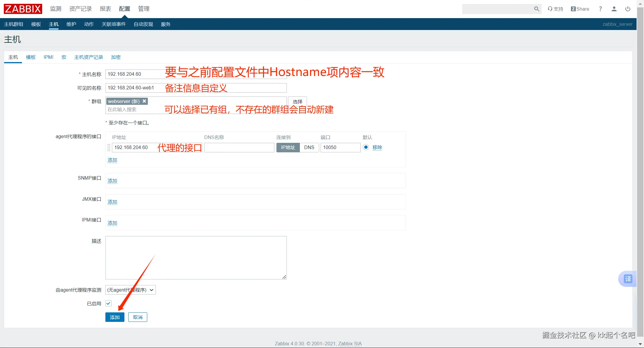Click the floating translate icon
The width and height of the screenshot is (644, 348).
pos(628,279)
